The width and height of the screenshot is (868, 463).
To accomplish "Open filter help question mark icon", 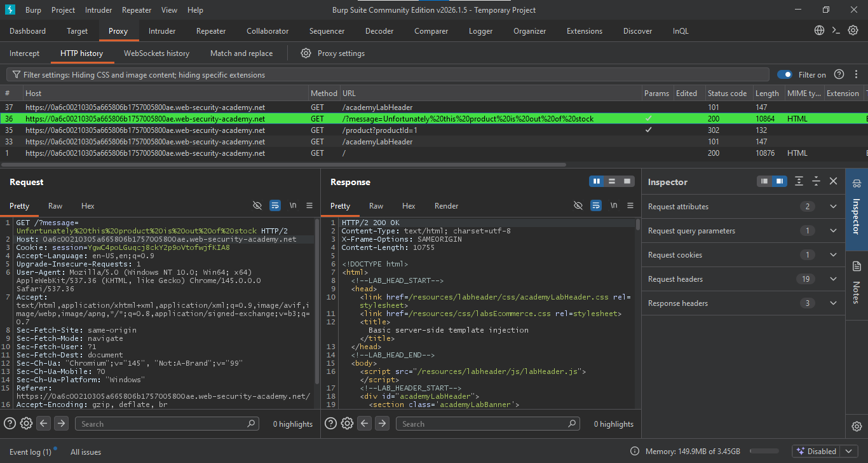I will (x=839, y=74).
